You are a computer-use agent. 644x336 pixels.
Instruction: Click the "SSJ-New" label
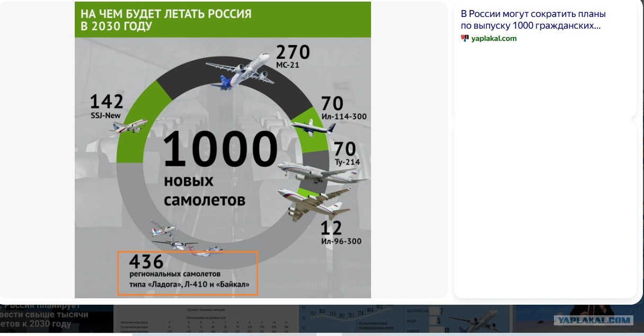pos(107,115)
